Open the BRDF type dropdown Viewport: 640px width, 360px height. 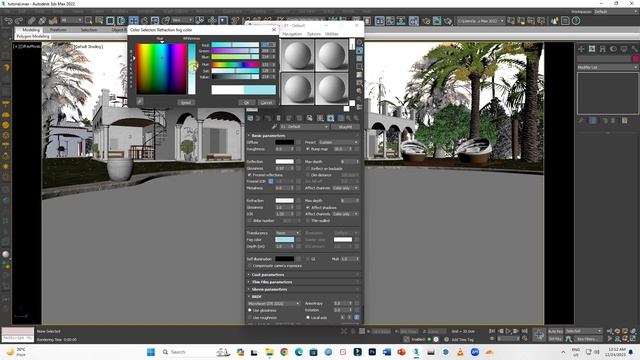point(274,304)
